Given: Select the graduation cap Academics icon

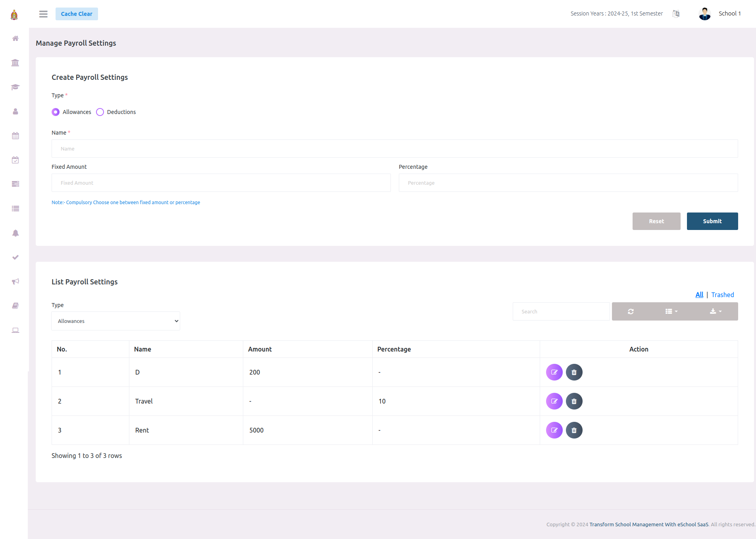Looking at the screenshot, I should tap(15, 87).
